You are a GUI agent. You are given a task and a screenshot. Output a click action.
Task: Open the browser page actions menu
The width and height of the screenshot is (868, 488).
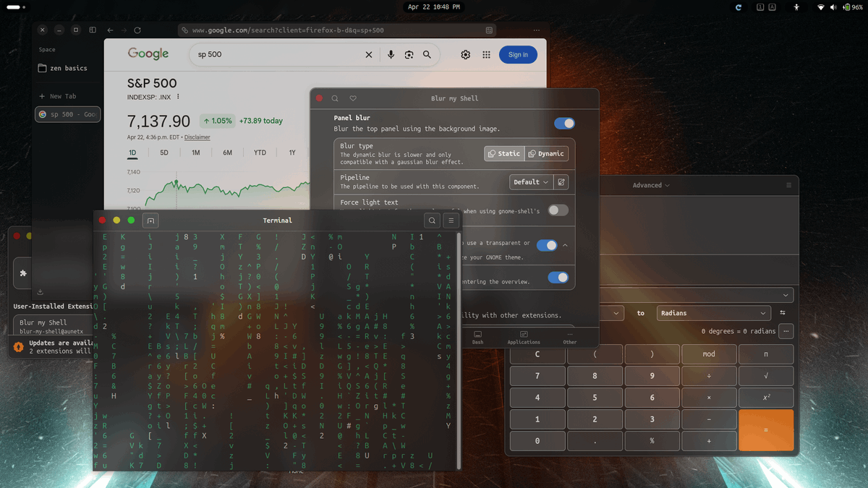(x=536, y=30)
